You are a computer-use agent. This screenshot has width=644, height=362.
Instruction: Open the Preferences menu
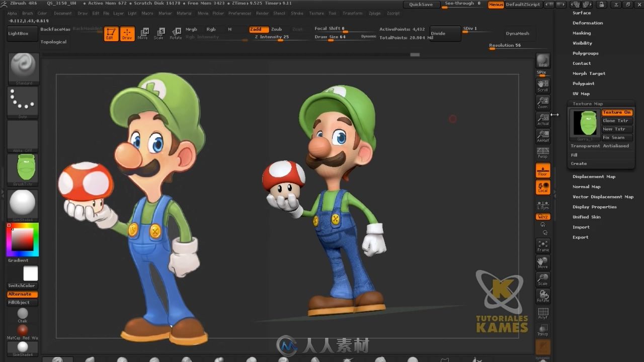(x=239, y=14)
